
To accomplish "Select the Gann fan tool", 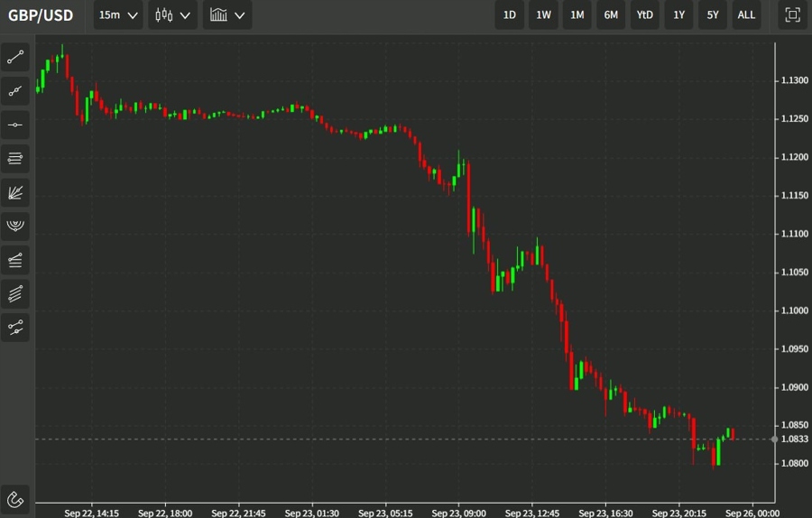I will pyautogui.click(x=15, y=193).
